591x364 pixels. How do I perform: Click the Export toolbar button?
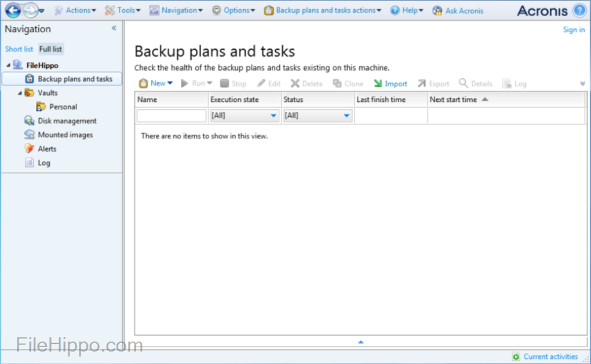433,83
